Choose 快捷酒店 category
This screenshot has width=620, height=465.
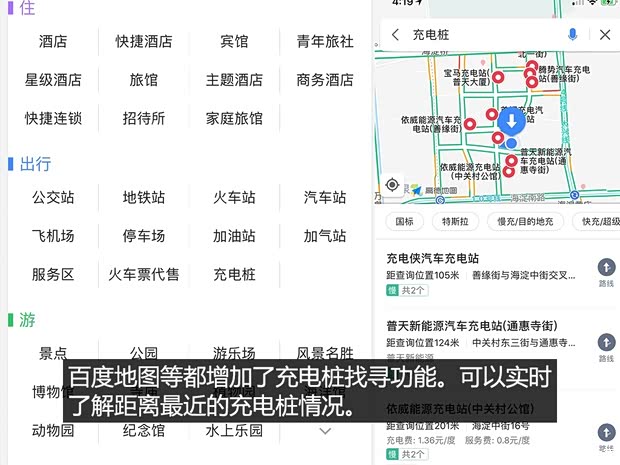[144, 41]
